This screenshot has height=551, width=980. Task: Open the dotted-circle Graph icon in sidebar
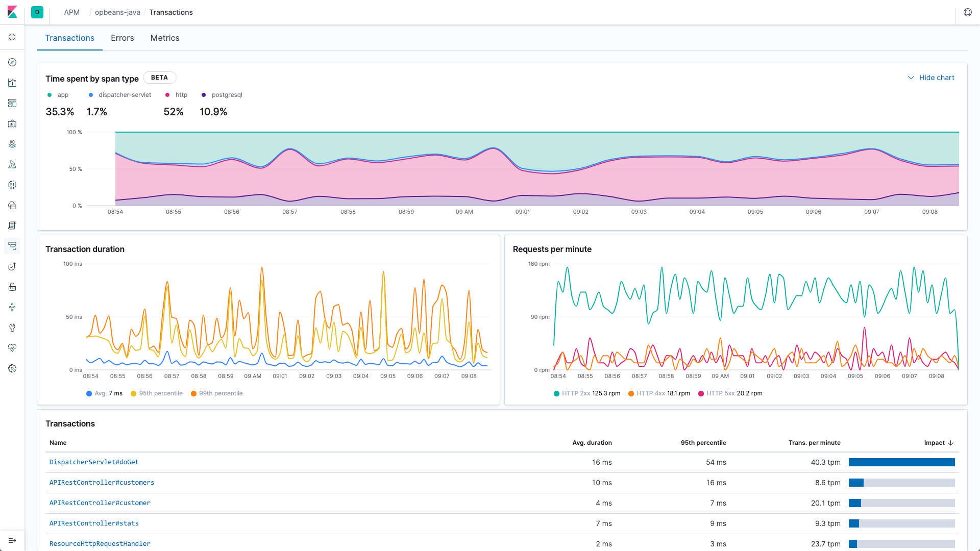pos(12,185)
